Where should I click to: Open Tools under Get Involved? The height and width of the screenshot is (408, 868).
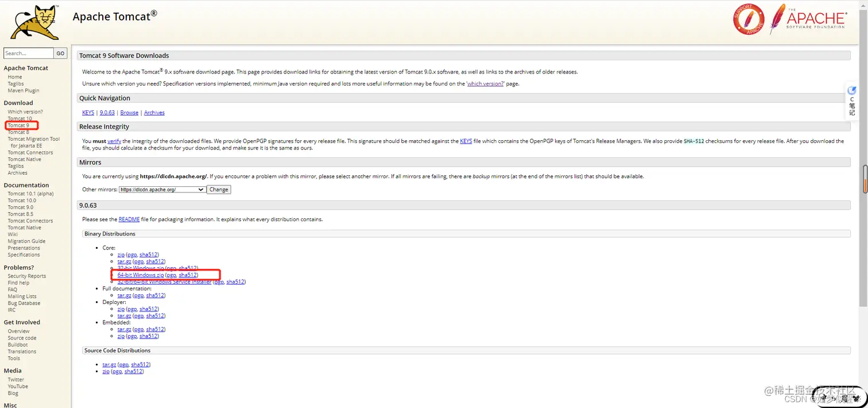pos(14,359)
